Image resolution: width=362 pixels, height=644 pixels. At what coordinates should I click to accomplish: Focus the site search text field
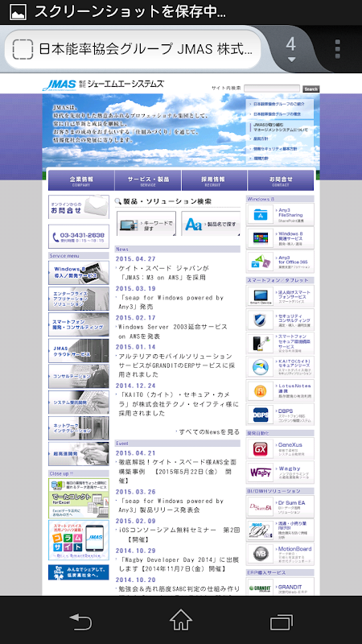[272, 89]
